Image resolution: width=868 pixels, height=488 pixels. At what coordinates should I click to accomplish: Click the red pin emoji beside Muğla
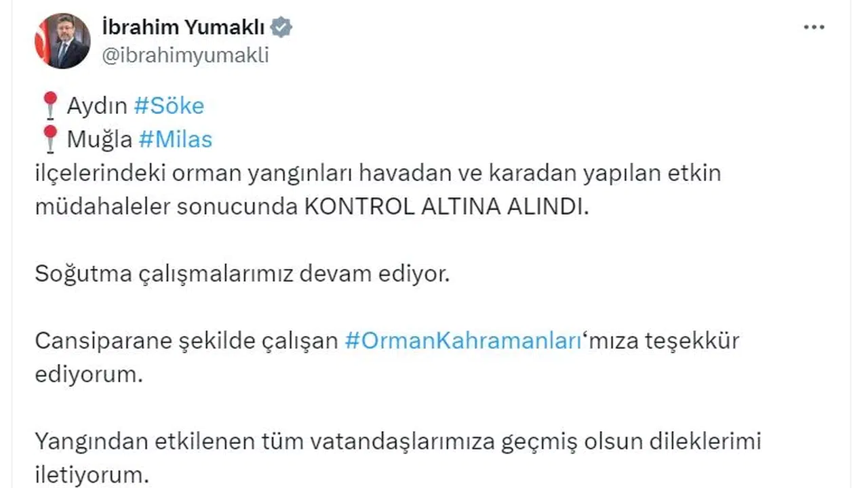50,140
